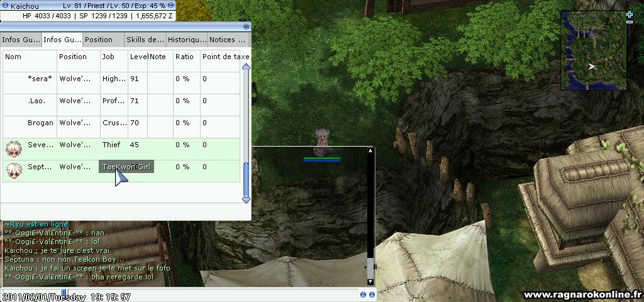The image size is (644, 302).
Task: Click the Level column header
Action: 138,57
